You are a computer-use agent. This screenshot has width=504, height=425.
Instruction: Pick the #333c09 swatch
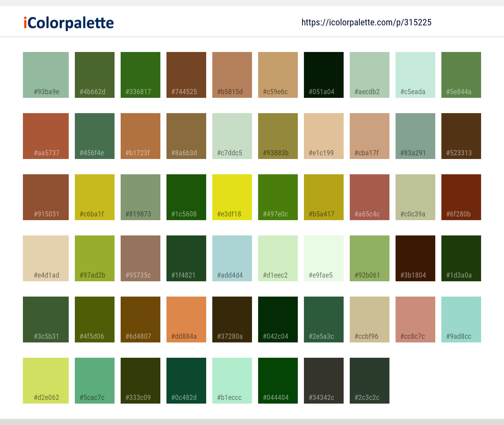[141, 381]
